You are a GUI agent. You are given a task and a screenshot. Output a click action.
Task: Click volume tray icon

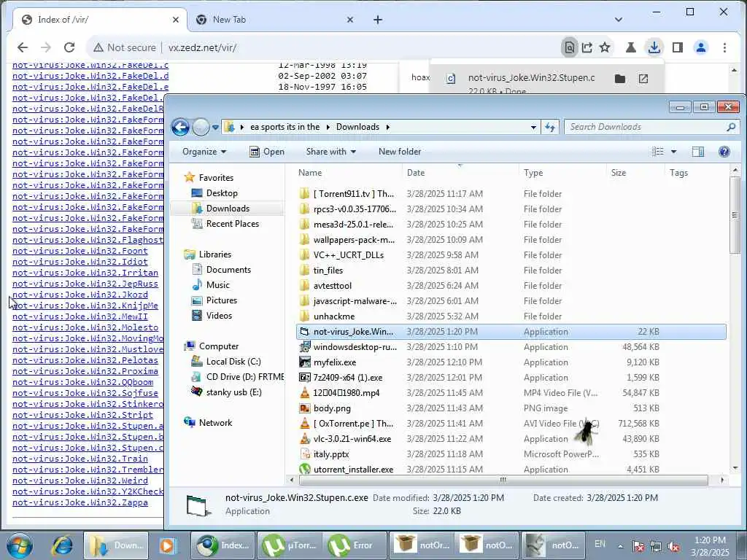673,546
